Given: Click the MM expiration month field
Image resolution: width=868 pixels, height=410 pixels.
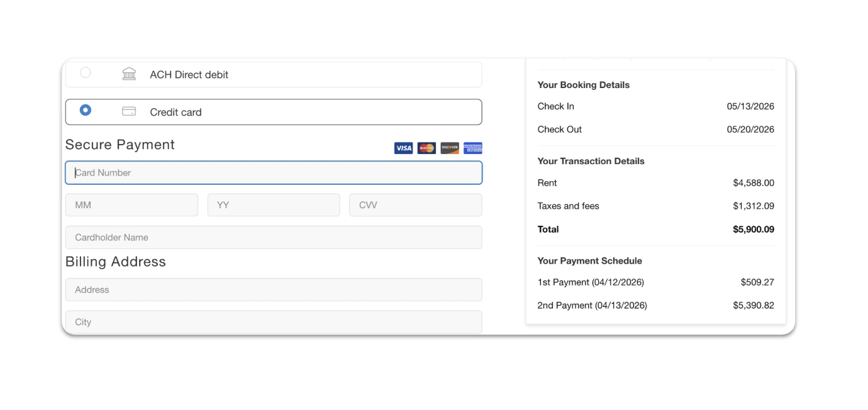Looking at the screenshot, I should (131, 204).
